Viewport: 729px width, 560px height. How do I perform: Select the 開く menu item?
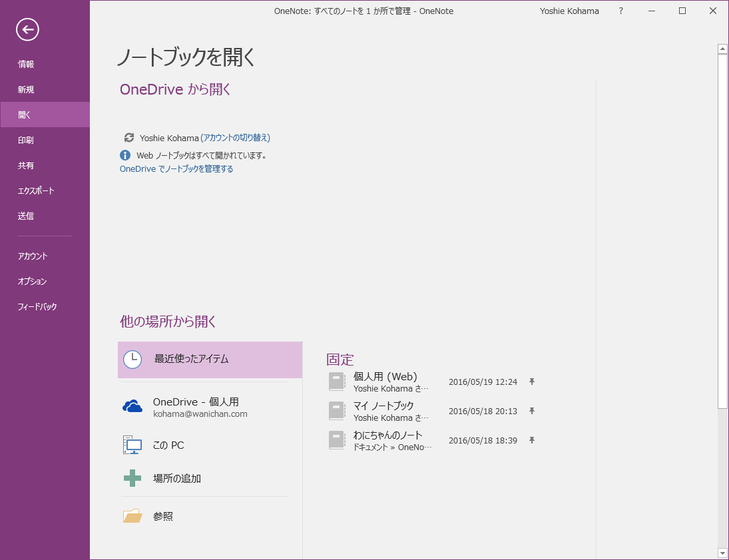point(45,115)
